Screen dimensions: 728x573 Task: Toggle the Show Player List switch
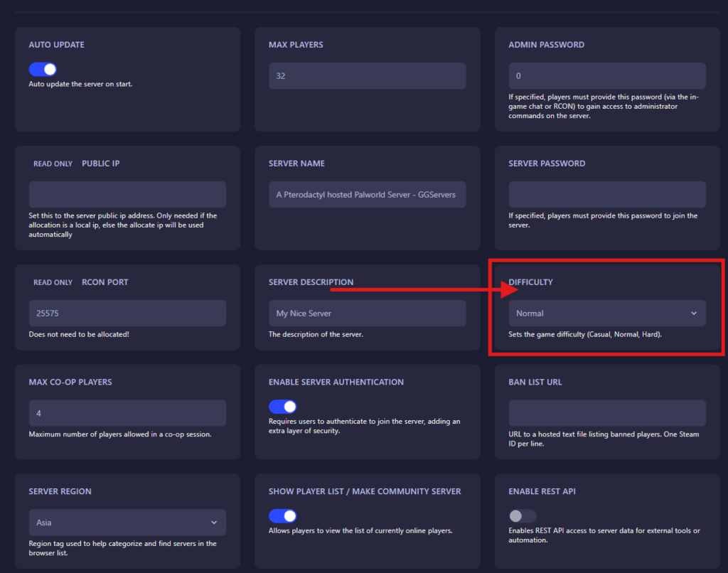pyautogui.click(x=282, y=516)
